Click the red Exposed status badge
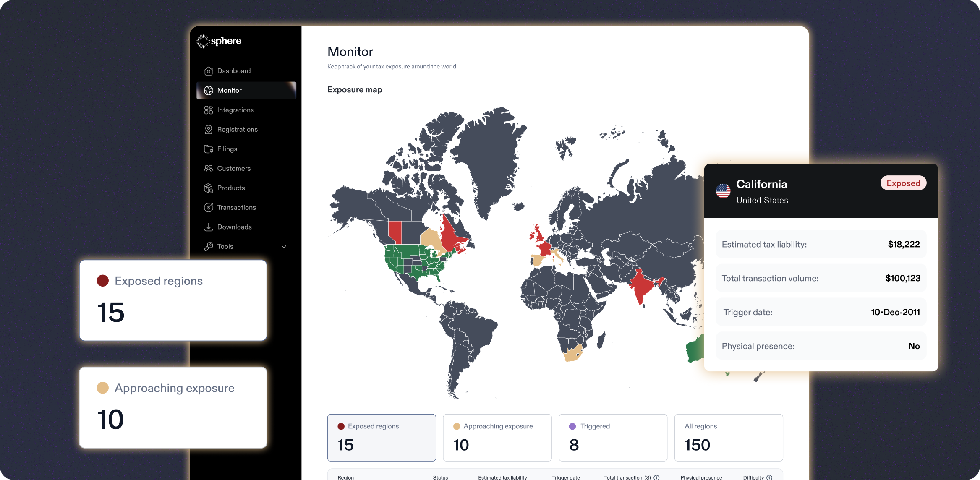The height and width of the screenshot is (480, 980). (x=903, y=183)
